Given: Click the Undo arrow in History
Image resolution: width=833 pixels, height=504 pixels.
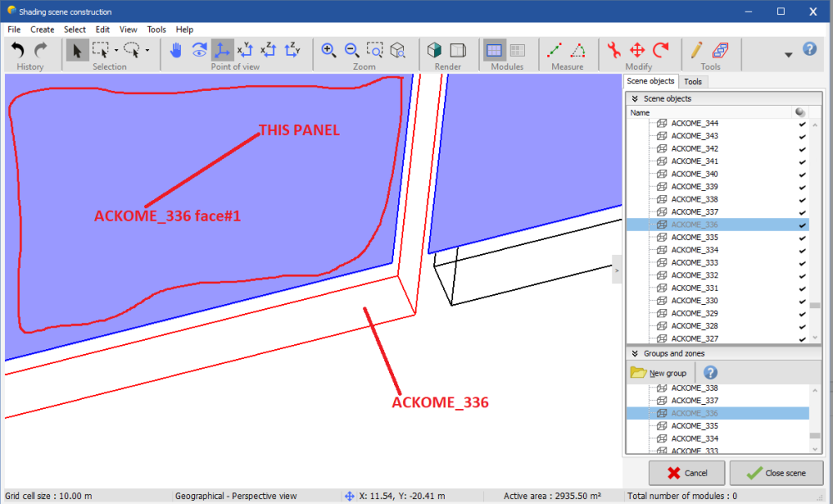Looking at the screenshot, I should (x=17, y=50).
